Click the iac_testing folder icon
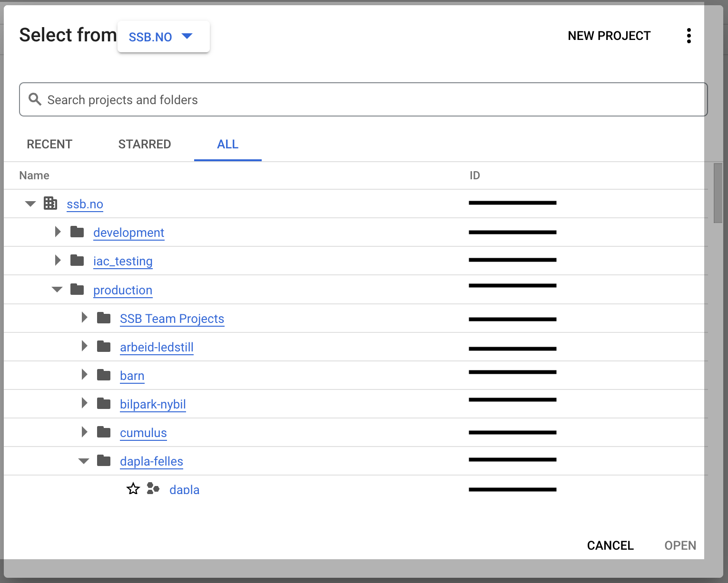The height and width of the screenshot is (583, 728). click(x=77, y=261)
